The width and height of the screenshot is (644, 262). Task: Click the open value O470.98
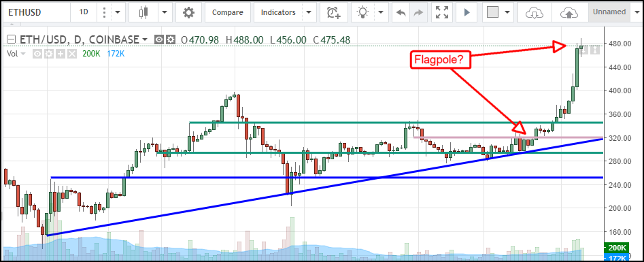(x=200, y=40)
